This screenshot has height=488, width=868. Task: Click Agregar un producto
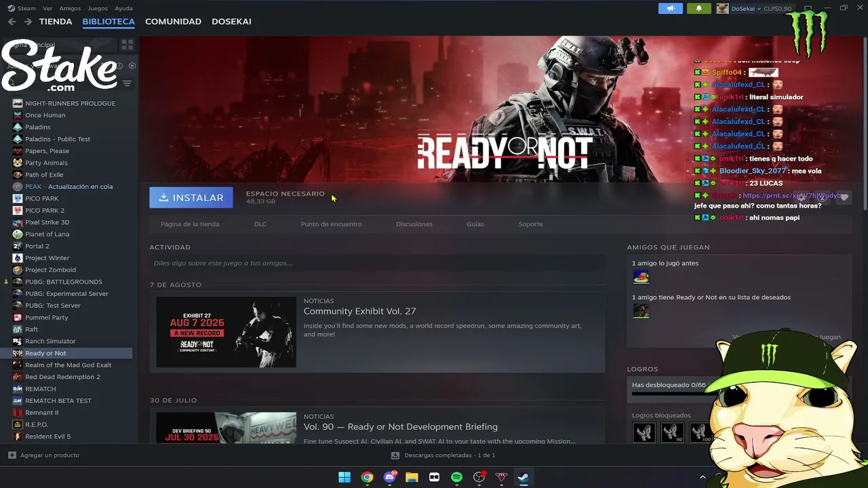50,455
